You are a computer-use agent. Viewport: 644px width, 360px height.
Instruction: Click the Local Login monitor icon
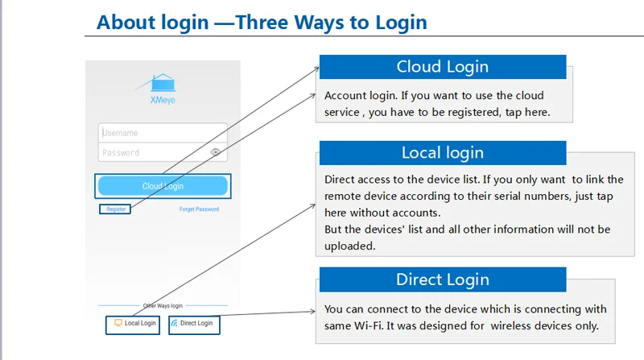point(118,323)
